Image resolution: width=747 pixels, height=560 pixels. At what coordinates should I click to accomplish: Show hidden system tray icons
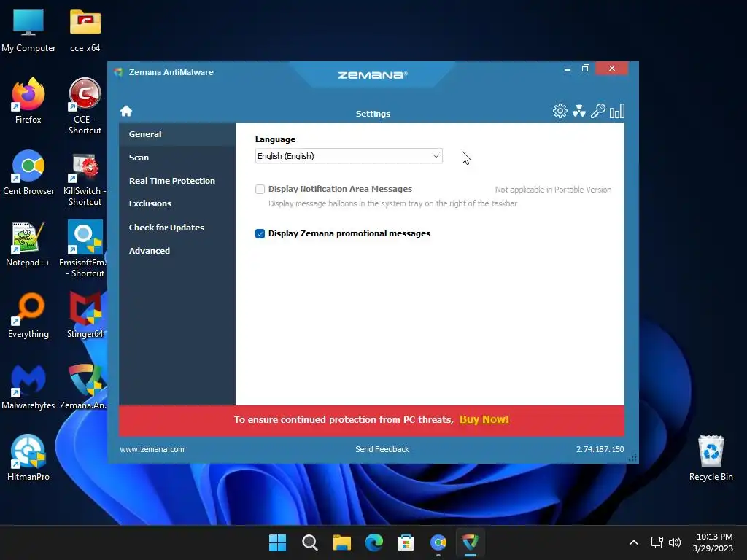tap(634, 542)
